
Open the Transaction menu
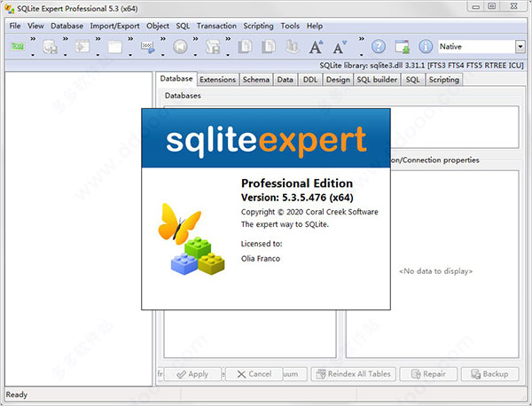coord(216,26)
